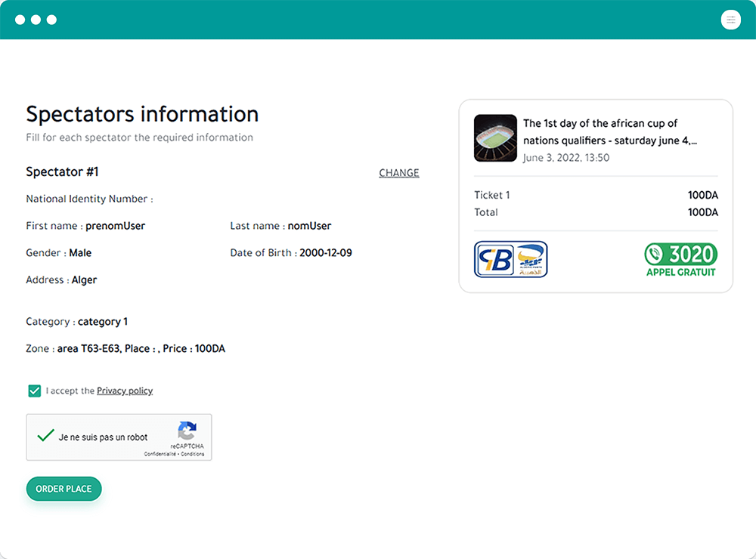This screenshot has width=756, height=559.
Task: Click the reCAPTCHA logo icon
Action: click(x=187, y=431)
